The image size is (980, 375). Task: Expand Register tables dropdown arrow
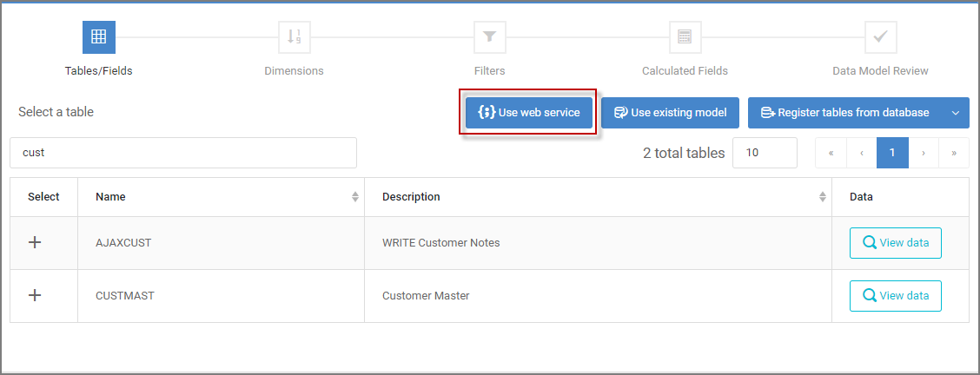[956, 113]
